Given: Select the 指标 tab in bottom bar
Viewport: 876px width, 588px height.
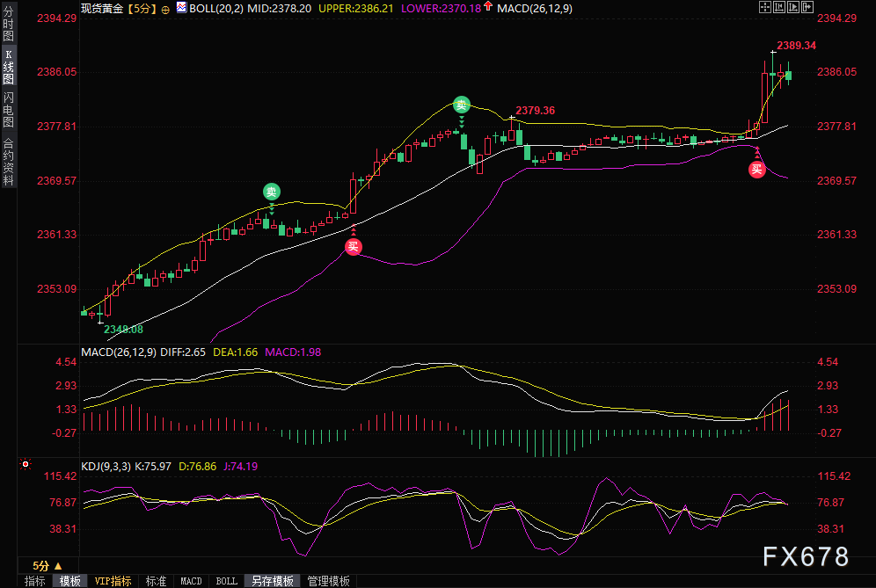Looking at the screenshot, I should [x=34, y=581].
